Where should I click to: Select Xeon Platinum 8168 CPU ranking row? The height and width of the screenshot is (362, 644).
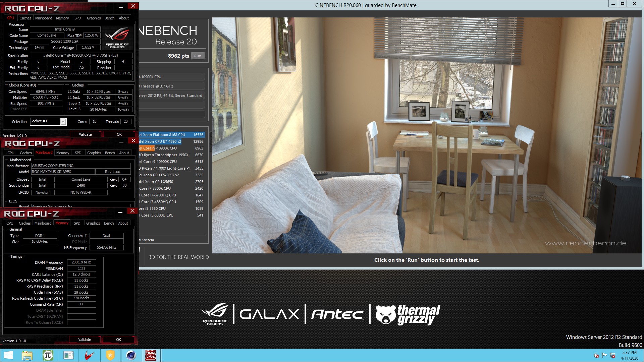(x=172, y=135)
